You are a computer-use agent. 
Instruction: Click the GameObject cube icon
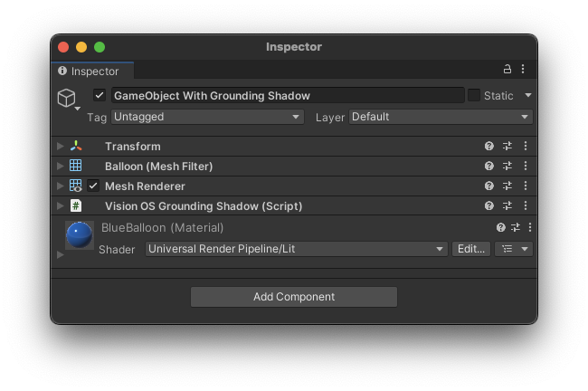[x=67, y=98]
